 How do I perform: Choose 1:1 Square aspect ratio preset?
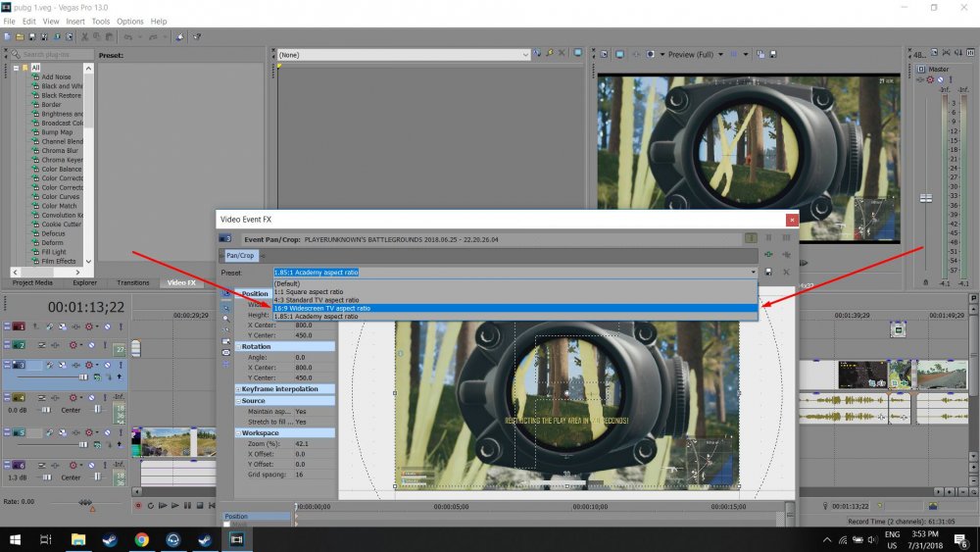coord(515,292)
